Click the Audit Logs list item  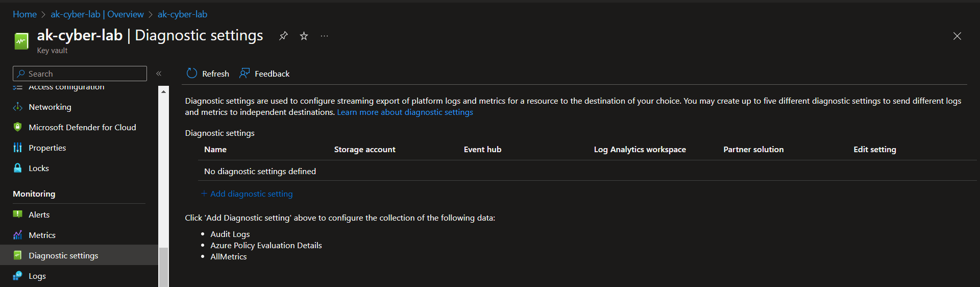230,234
